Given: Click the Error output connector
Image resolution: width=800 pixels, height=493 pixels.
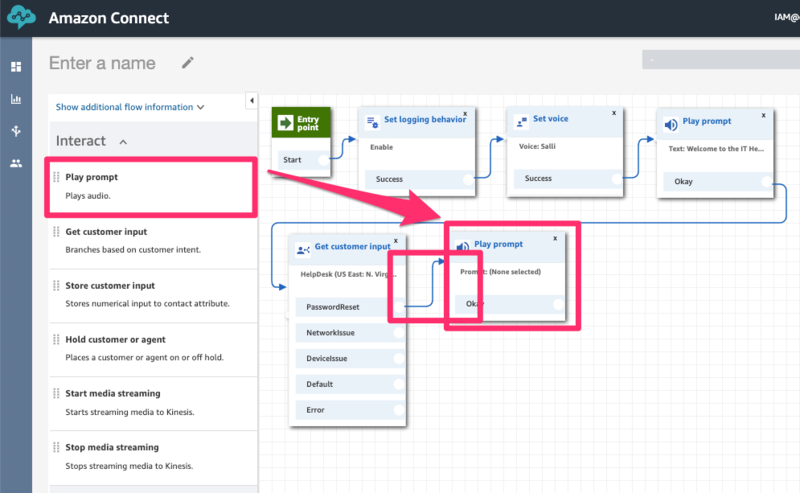Looking at the screenshot, I should pyautogui.click(x=398, y=410).
